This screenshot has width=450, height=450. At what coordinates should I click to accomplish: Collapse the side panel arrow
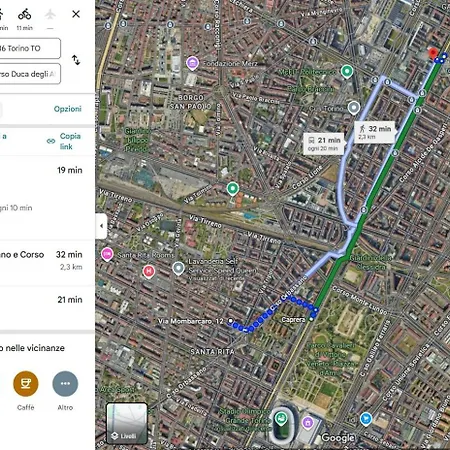101,226
